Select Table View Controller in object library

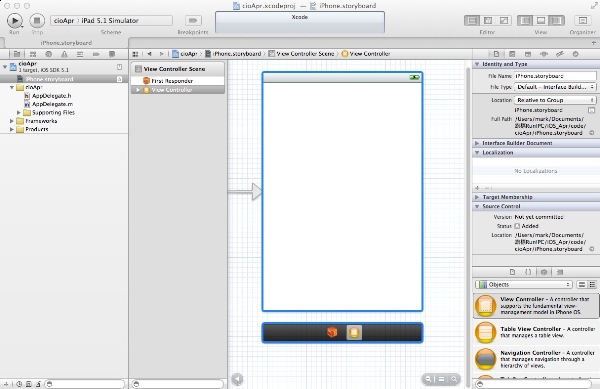coord(536,332)
